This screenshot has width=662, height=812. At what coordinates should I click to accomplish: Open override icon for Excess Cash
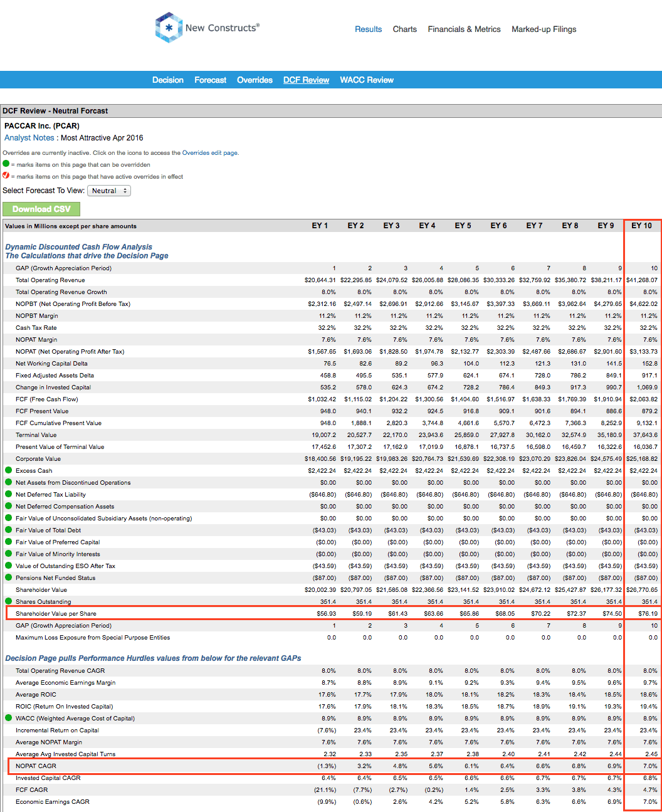[9, 470]
